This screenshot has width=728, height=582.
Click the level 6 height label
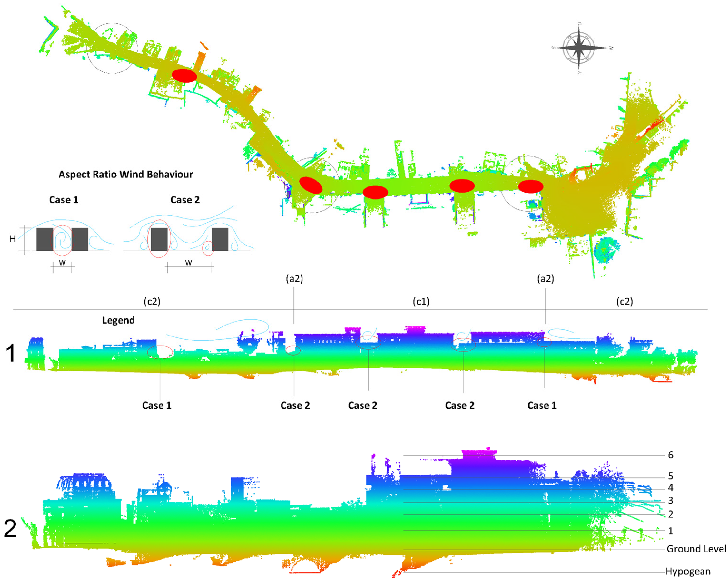point(671,455)
